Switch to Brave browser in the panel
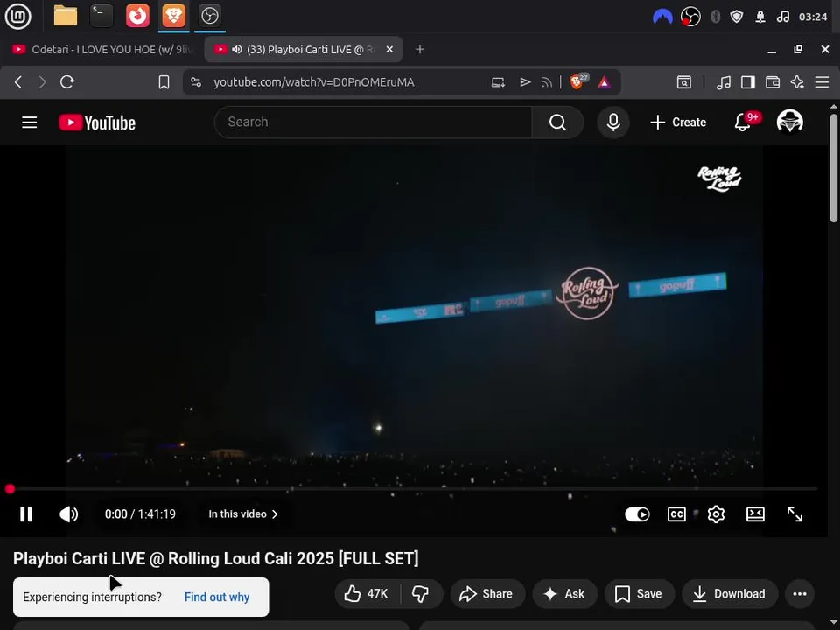Viewport: 840px width, 630px height. pyautogui.click(x=173, y=16)
